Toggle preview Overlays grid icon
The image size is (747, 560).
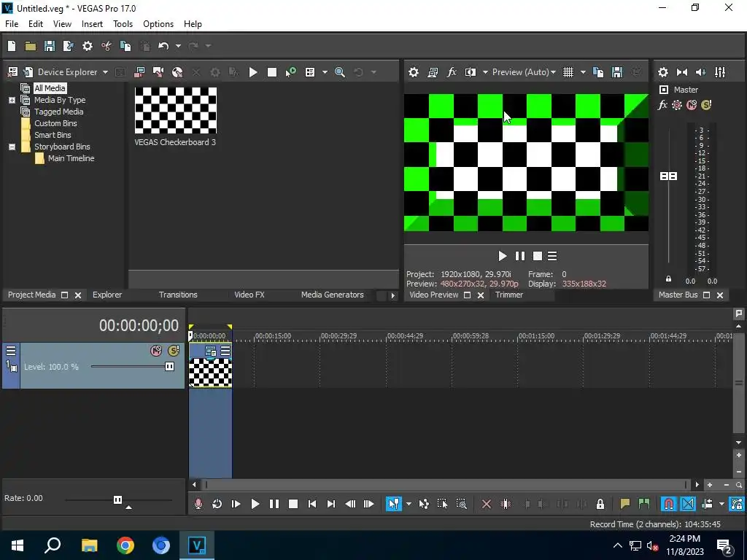pos(568,72)
